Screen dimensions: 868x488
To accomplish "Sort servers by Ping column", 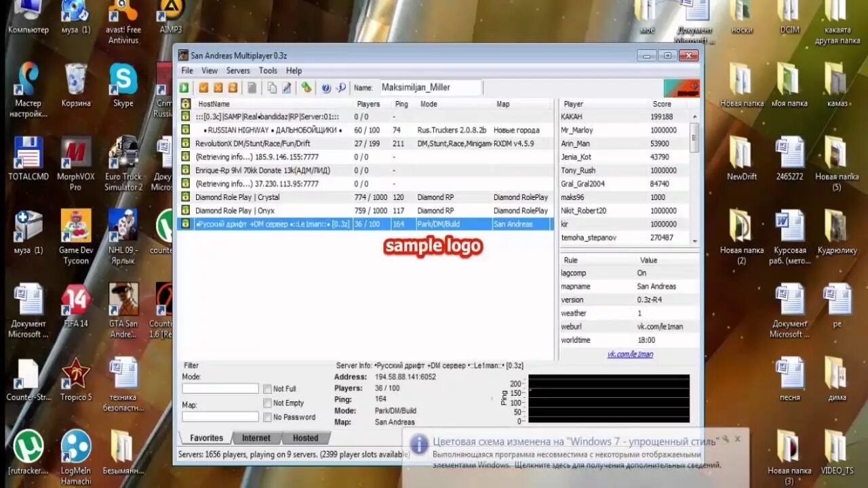I will (404, 104).
